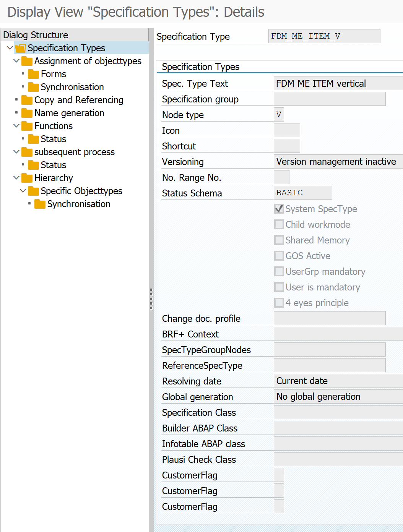Click the Functions folder icon

click(x=27, y=126)
